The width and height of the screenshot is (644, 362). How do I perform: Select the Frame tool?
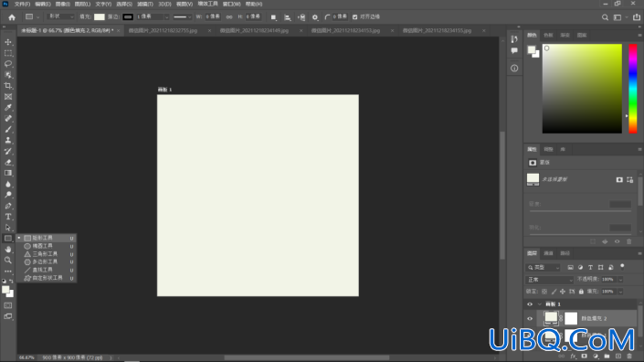pos(8,97)
